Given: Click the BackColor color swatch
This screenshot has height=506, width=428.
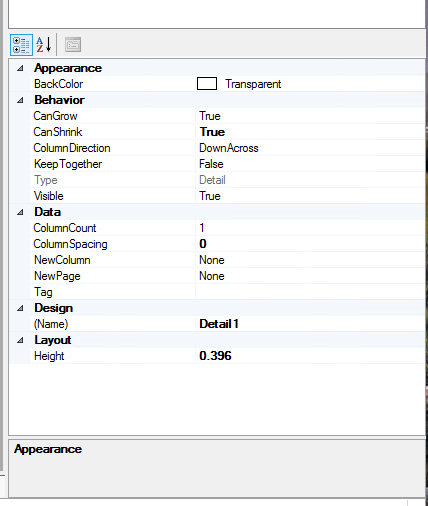Looking at the screenshot, I should [x=207, y=84].
